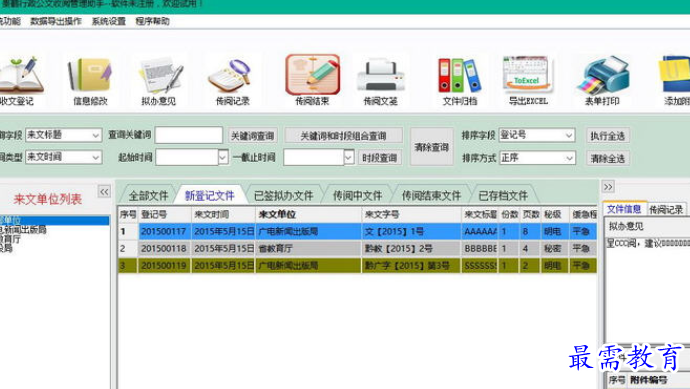Click the 关键词查询 button
The height and width of the screenshot is (389, 690).
(x=253, y=136)
